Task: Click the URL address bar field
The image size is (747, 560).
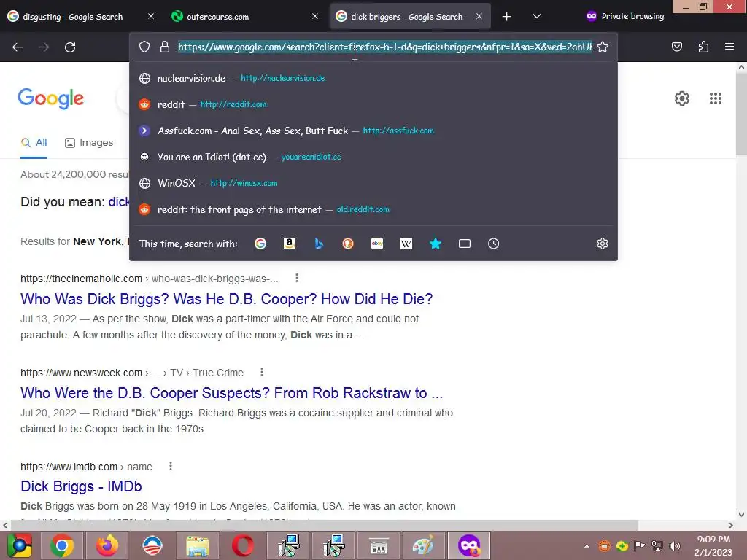Action: tap(385, 47)
